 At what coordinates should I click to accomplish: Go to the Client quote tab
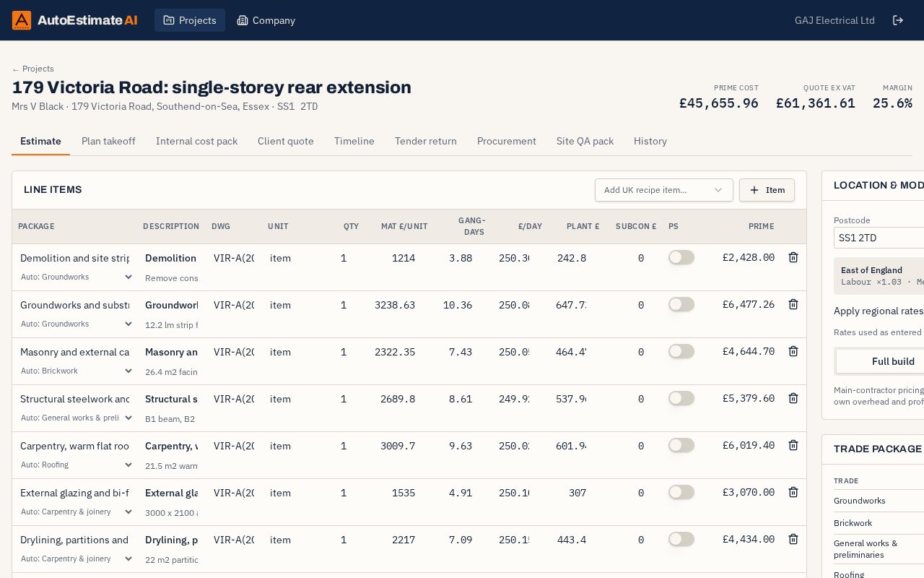click(x=286, y=141)
